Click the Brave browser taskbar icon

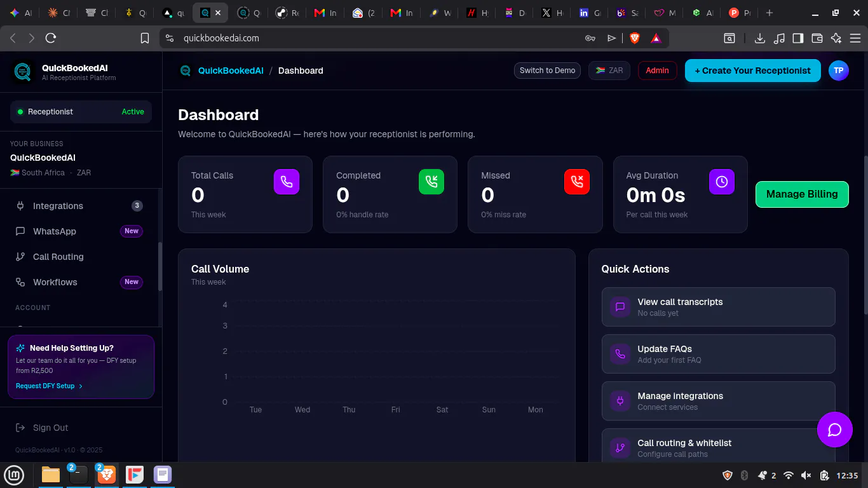coord(106,475)
